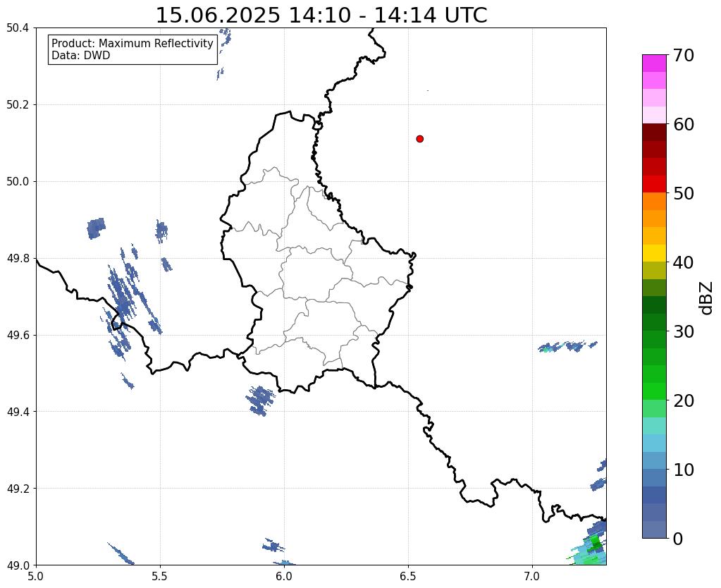Click the latitude axis label 49.6

[18, 336]
